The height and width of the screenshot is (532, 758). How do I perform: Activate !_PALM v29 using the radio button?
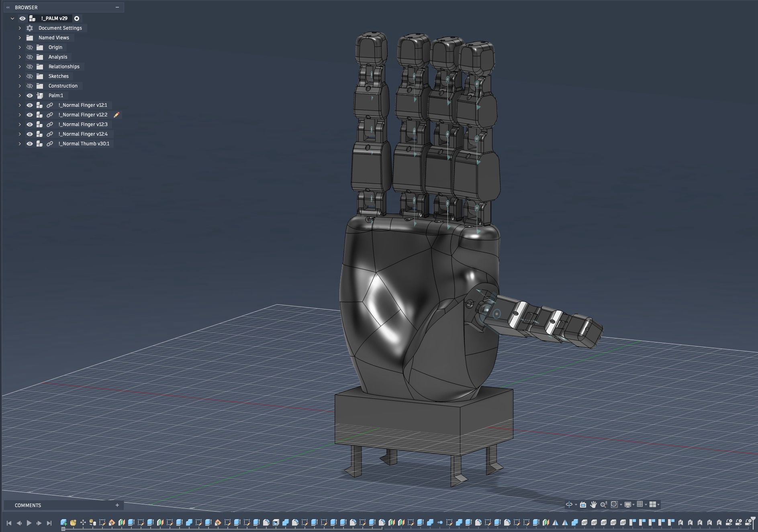click(x=77, y=18)
